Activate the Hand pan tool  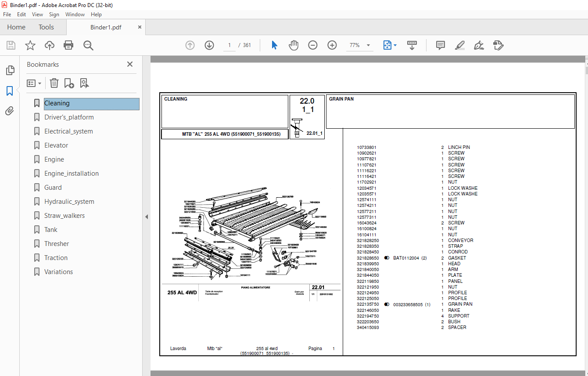[x=294, y=45]
